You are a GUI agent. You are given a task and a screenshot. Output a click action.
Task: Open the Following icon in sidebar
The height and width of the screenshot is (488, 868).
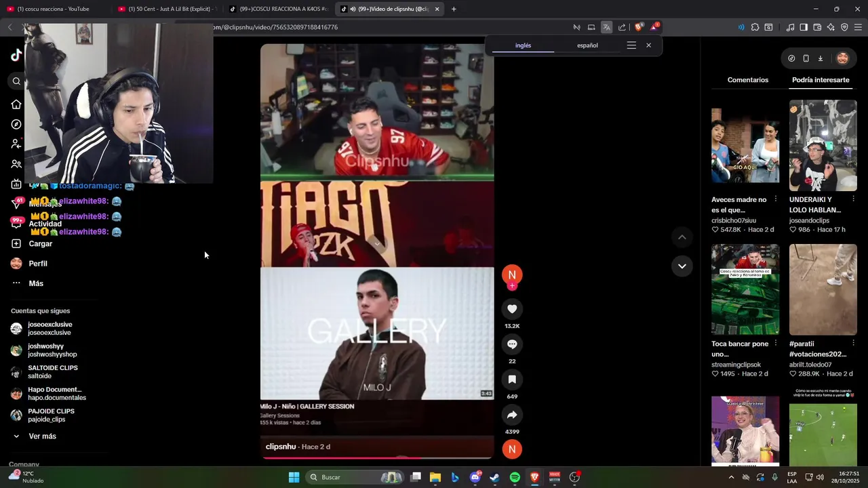pyautogui.click(x=16, y=144)
